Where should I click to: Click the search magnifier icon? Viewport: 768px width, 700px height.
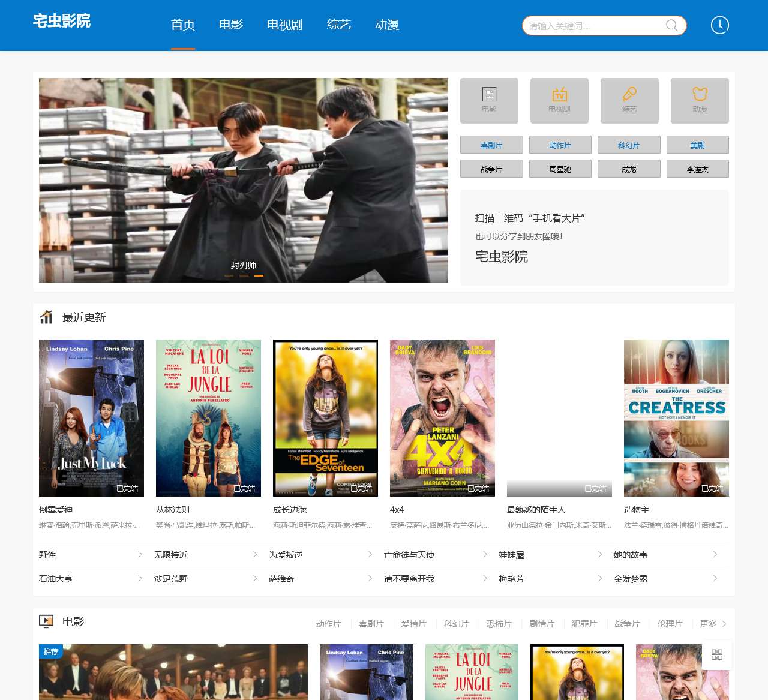pos(671,25)
